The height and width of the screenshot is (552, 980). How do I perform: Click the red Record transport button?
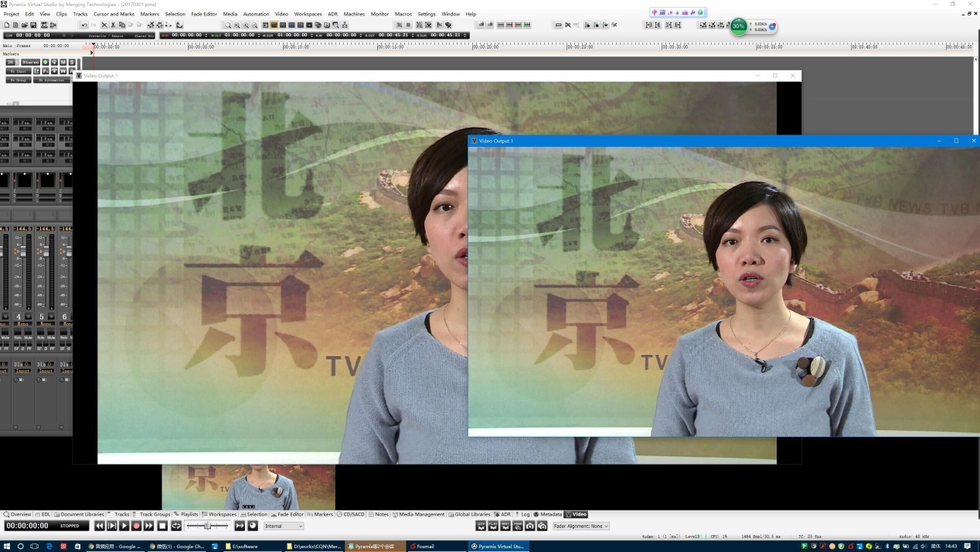(x=137, y=526)
